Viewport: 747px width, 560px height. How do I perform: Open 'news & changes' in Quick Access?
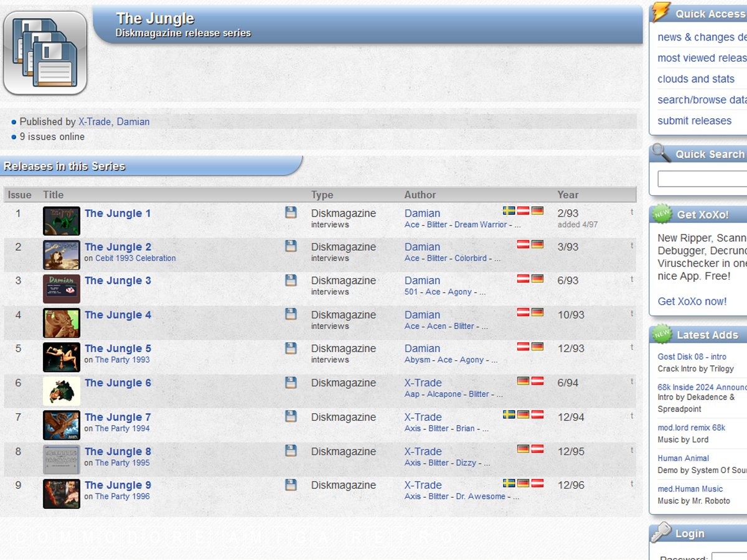point(702,37)
